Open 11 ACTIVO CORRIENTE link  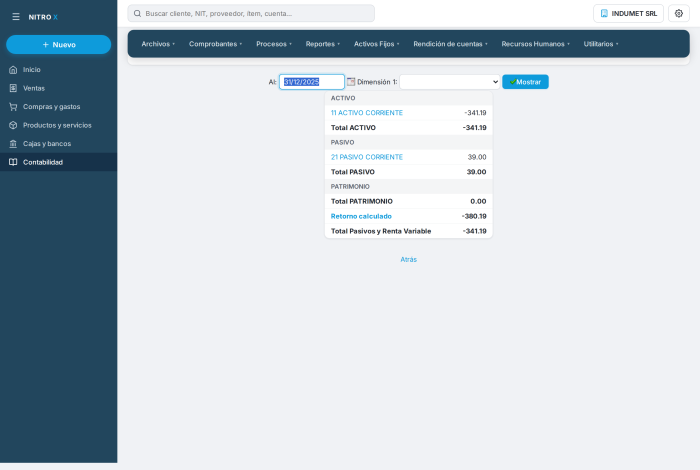tap(367, 113)
